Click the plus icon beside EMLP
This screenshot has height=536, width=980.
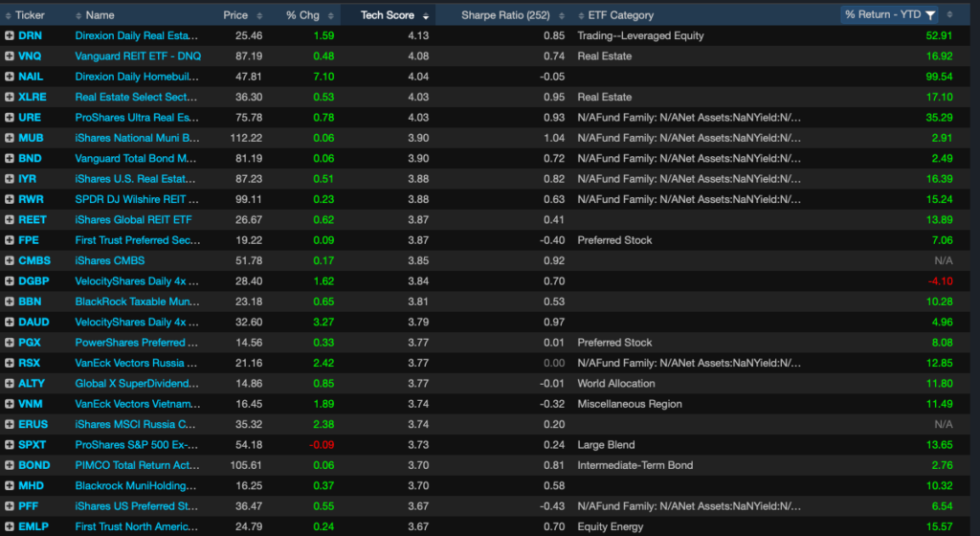[x=10, y=526]
